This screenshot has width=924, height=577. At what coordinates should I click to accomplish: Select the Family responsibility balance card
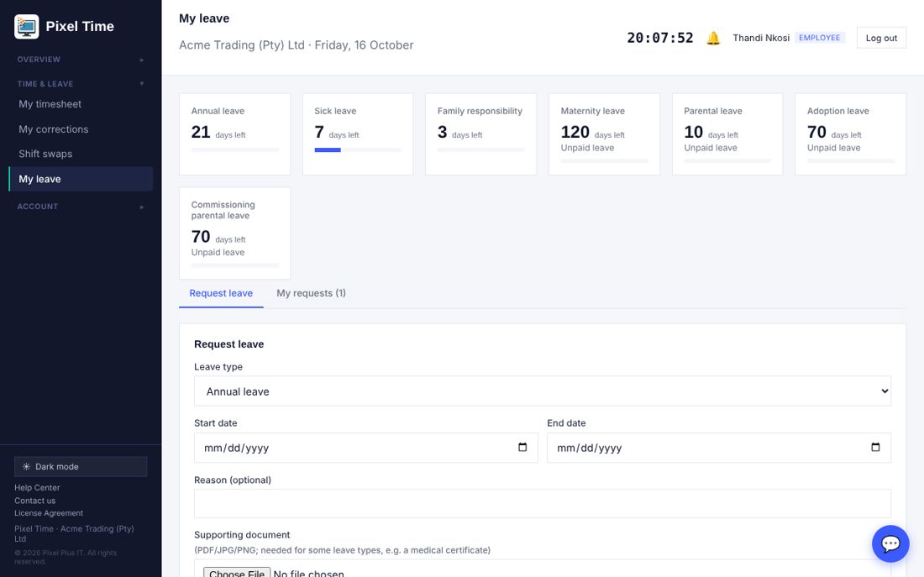[x=480, y=134]
